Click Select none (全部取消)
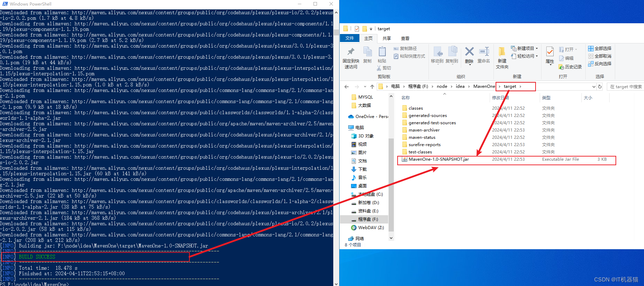Image resolution: width=644 pixels, height=286 pixels. pyautogui.click(x=600, y=56)
